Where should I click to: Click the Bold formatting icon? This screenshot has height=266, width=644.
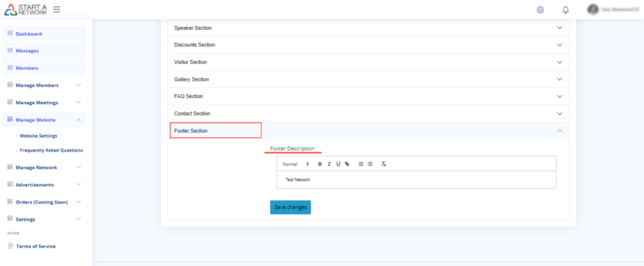click(x=319, y=163)
